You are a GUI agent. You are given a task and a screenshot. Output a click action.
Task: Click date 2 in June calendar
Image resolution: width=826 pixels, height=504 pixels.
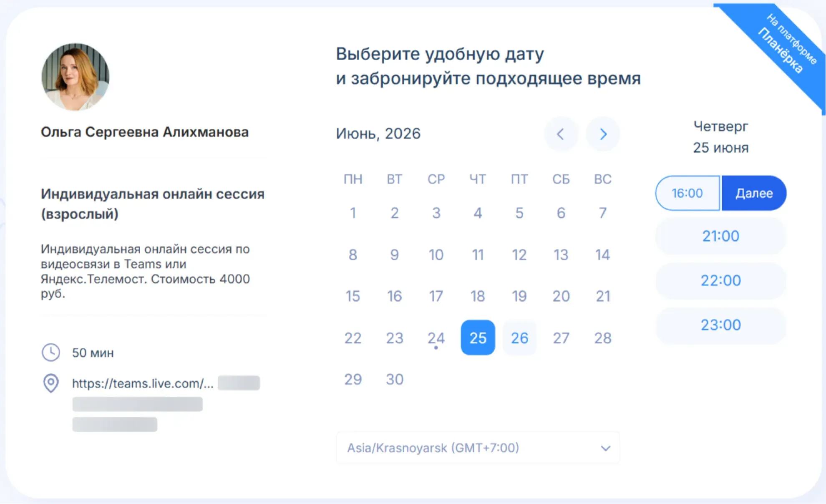395,213
